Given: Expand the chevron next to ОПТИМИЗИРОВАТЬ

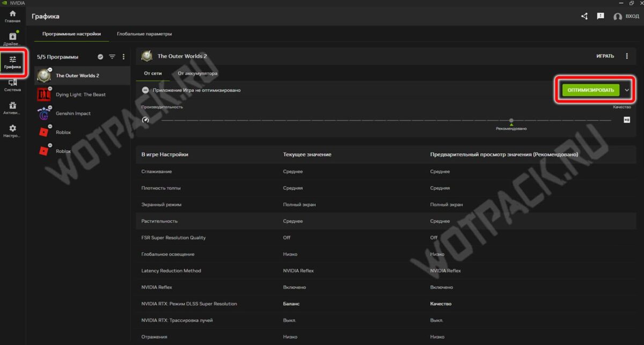Looking at the screenshot, I should (x=627, y=90).
